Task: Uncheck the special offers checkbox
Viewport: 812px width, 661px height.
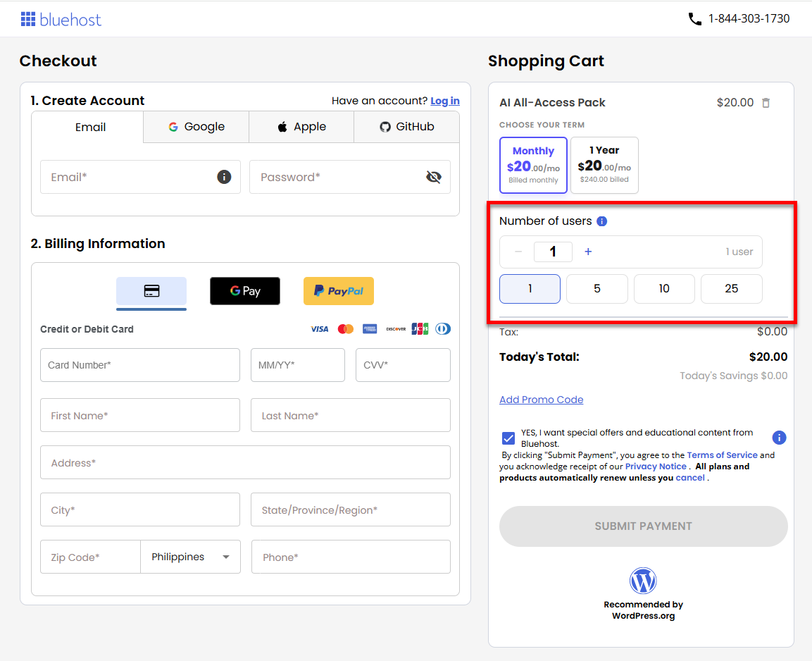Action: click(508, 438)
